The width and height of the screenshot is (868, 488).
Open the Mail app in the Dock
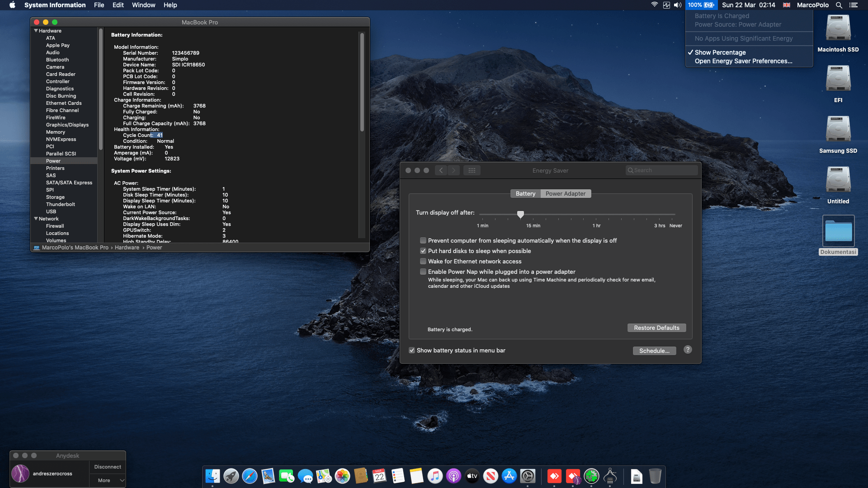click(268, 476)
